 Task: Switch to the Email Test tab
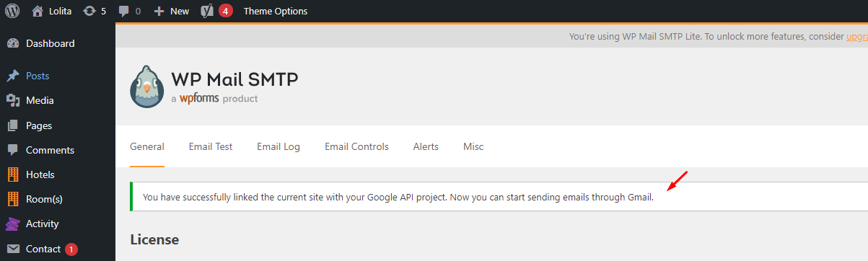[211, 146]
